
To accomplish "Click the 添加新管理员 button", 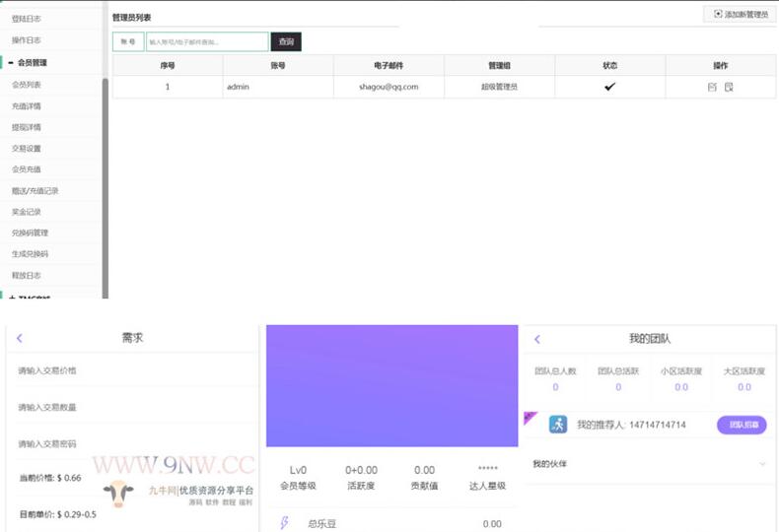I will tap(740, 14).
